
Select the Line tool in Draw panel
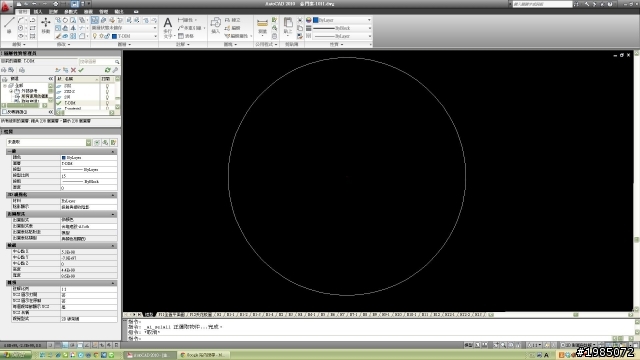[x=9, y=24]
